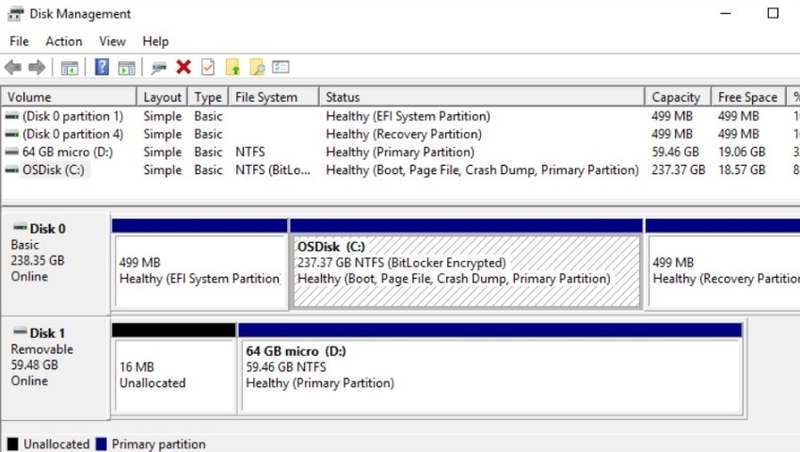Click the settings list toolbar icon

281,67
